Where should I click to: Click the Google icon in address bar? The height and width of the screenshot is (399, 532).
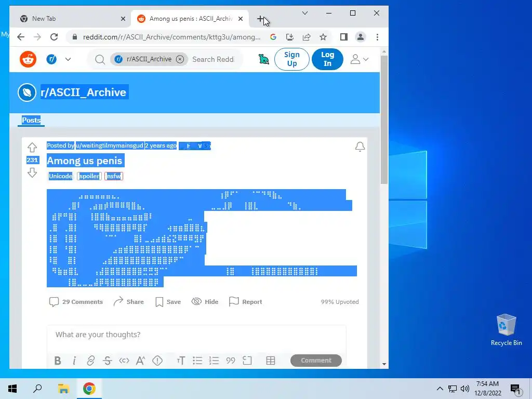click(273, 37)
